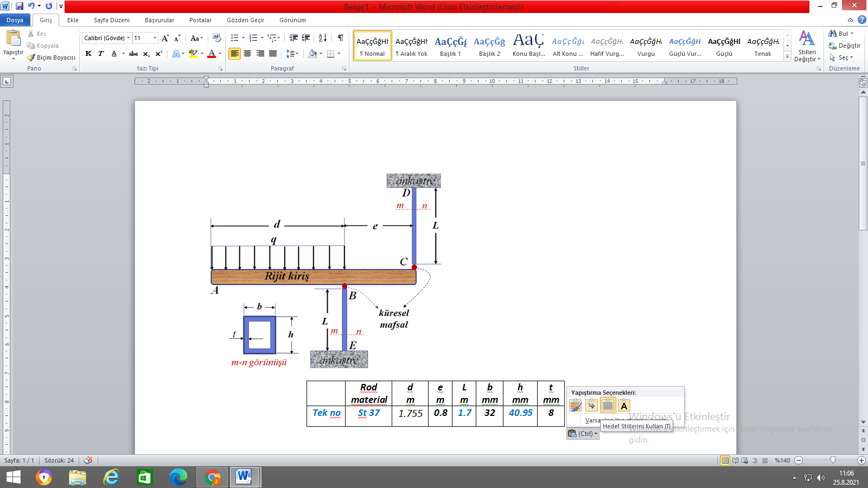
Task: Open the Calibri font name dropdown
Action: 129,38
